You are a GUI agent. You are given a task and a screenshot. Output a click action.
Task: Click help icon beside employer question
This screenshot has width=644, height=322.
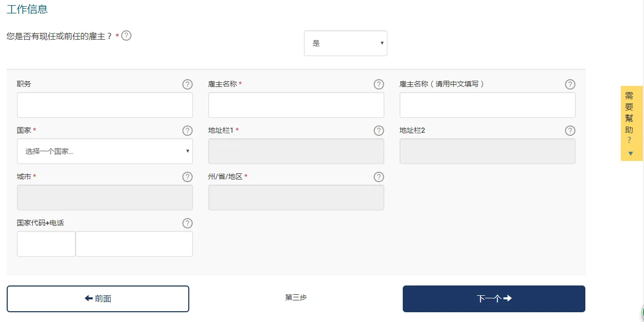126,36
